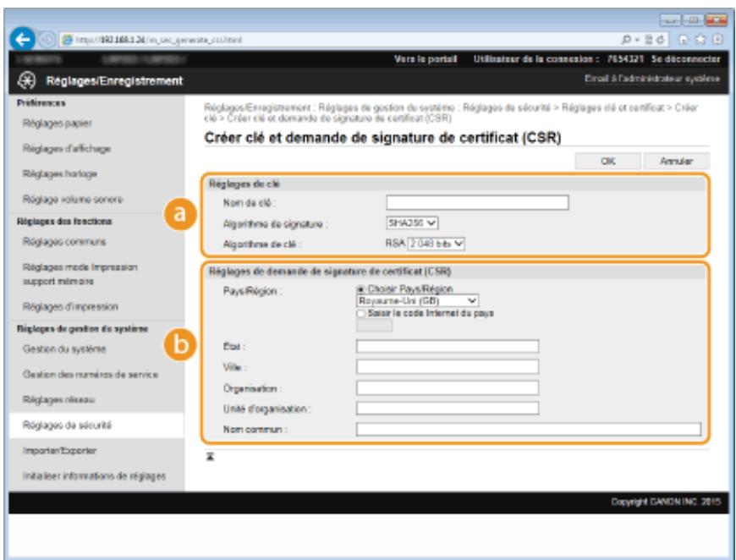The height and width of the screenshot is (560, 736).
Task: Click the État input field
Action: [x=448, y=347]
